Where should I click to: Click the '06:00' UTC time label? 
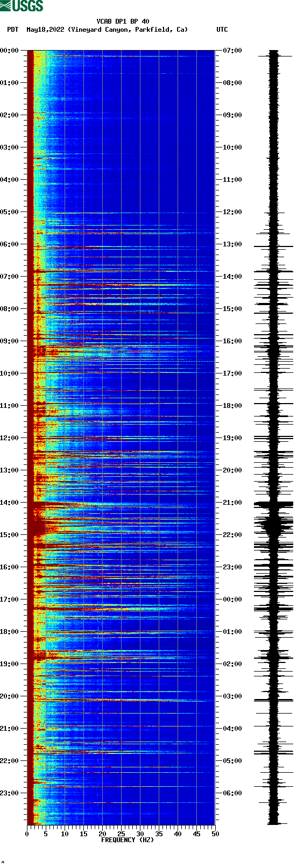pos(232,793)
